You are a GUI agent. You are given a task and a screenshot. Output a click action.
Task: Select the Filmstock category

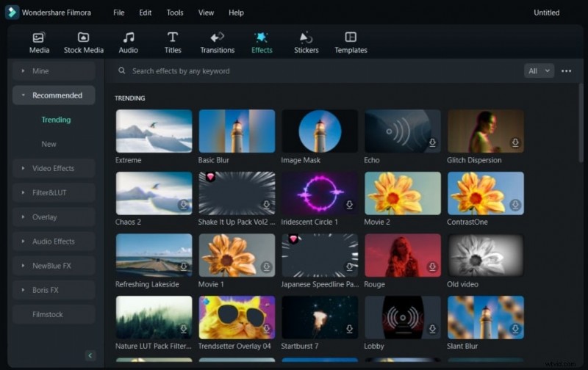(x=48, y=314)
